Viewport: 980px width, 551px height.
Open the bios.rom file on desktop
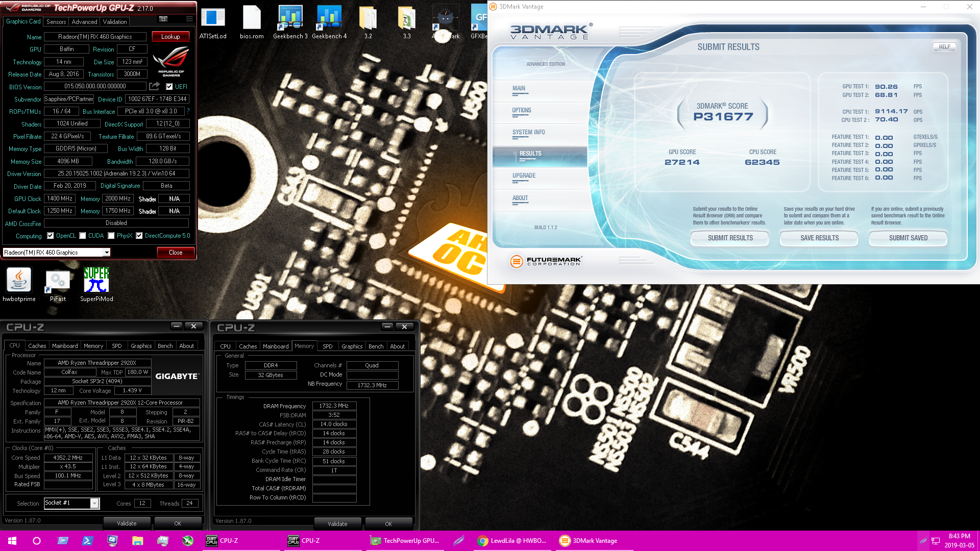coord(252,22)
